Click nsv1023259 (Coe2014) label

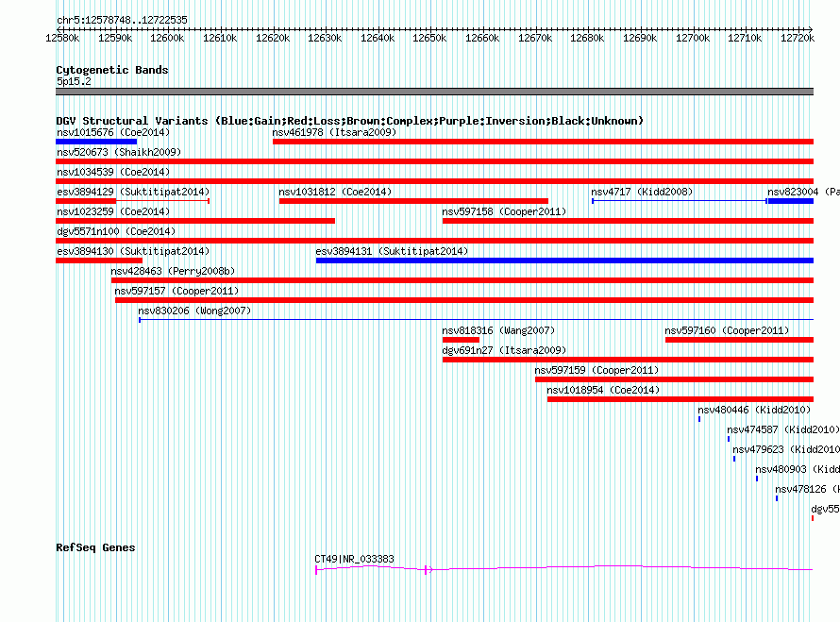[x=113, y=211]
